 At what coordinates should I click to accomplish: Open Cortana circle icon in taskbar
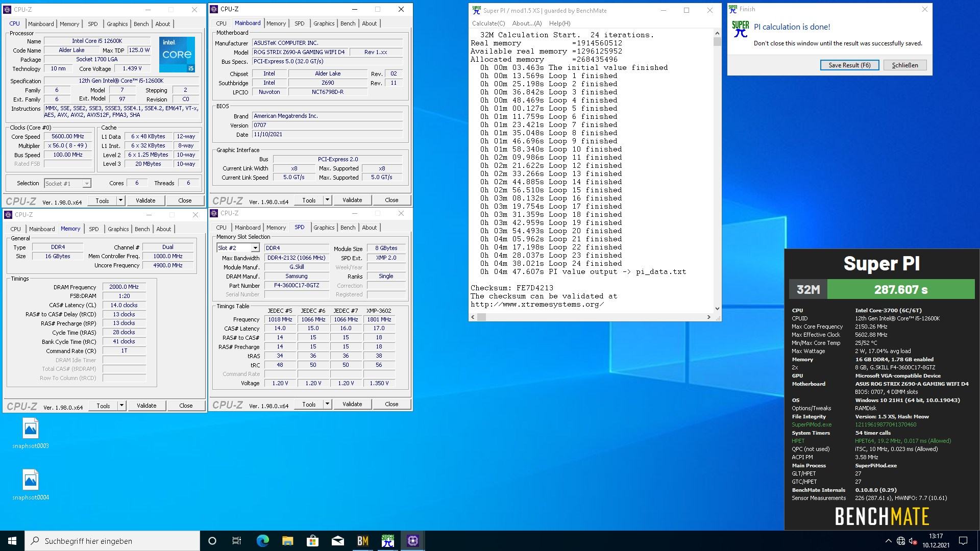(x=212, y=541)
